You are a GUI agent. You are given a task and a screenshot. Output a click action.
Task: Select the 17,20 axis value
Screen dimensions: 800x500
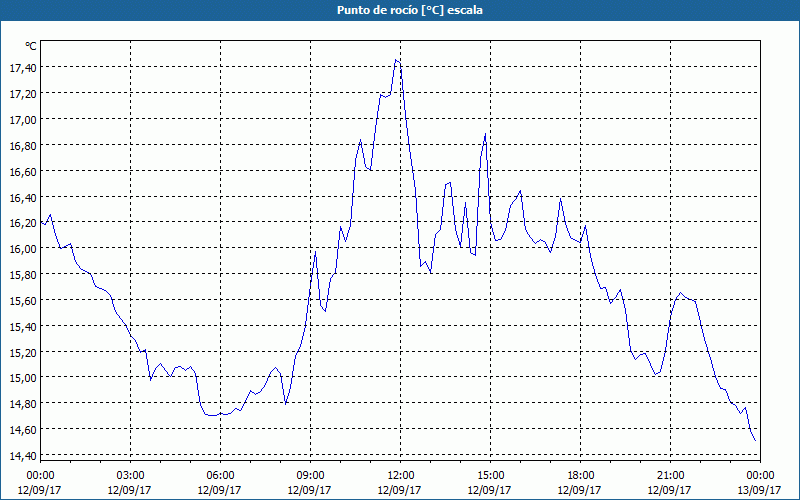(x=23, y=93)
